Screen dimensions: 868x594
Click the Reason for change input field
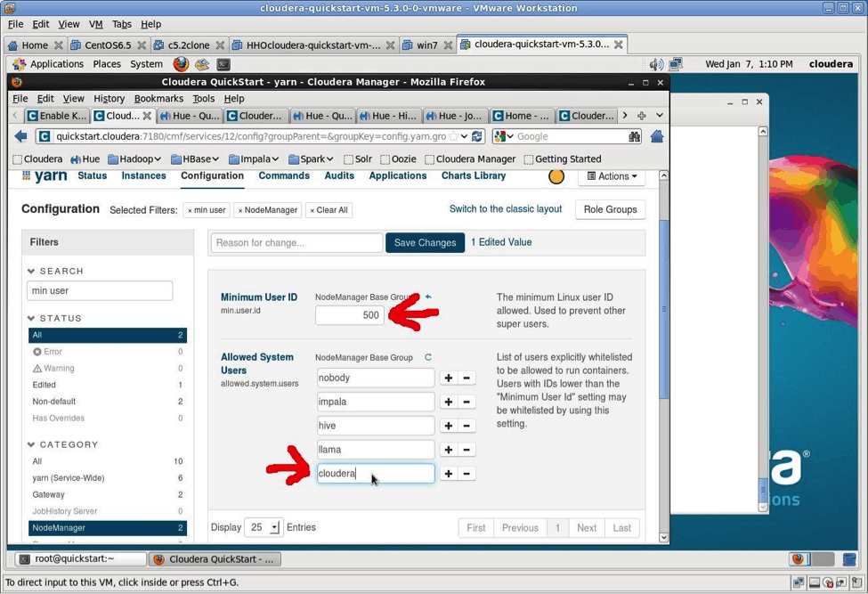(296, 242)
